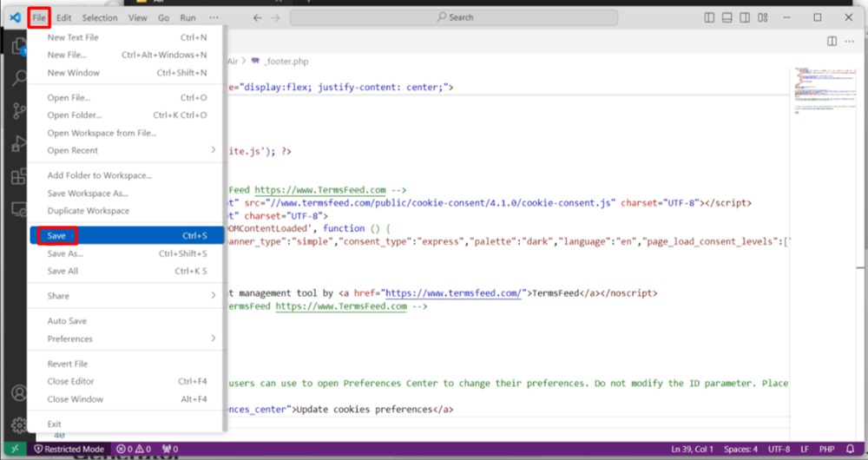Screen dimensions: 868x460
Task: Go back with the left arrow
Action: (x=258, y=17)
